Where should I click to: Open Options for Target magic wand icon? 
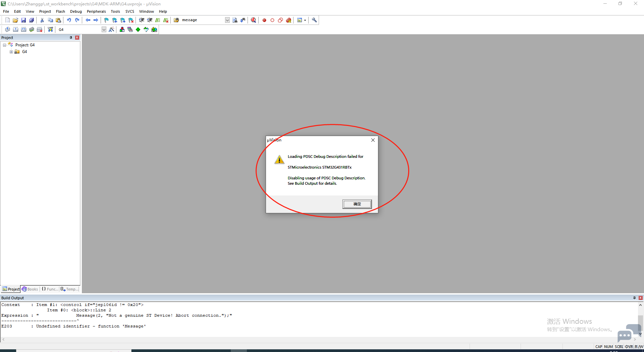click(x=112, y=30)
